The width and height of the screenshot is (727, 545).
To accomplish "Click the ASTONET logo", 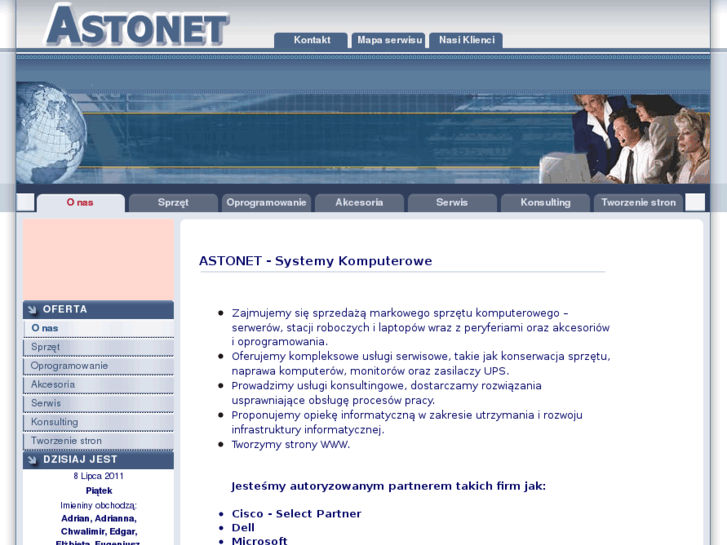I will (137, 26).
